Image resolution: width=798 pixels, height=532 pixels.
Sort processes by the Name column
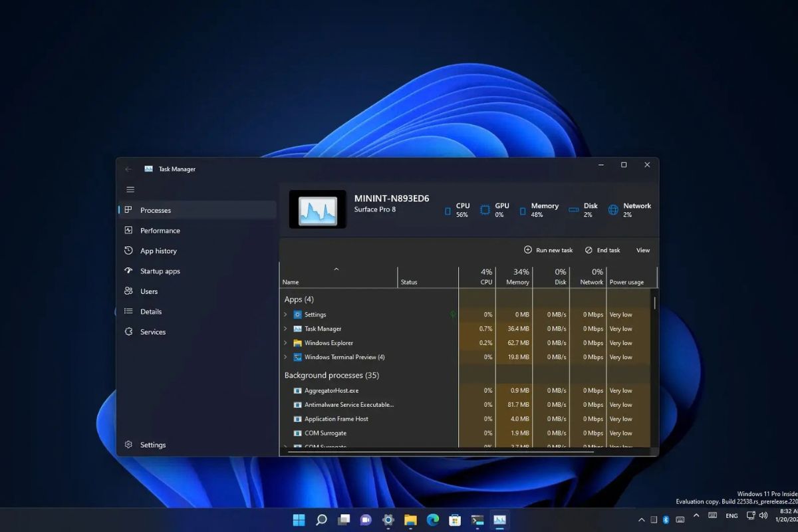[x=339, y=277]
